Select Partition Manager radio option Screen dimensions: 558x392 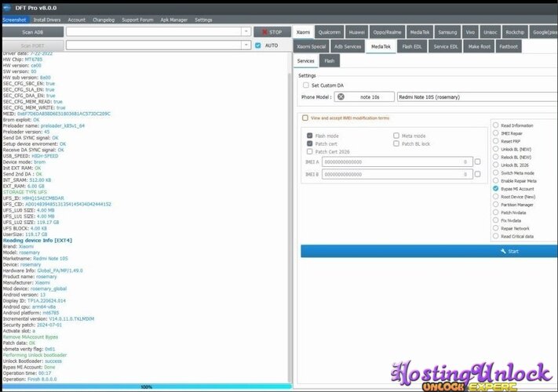coord(495,205)
